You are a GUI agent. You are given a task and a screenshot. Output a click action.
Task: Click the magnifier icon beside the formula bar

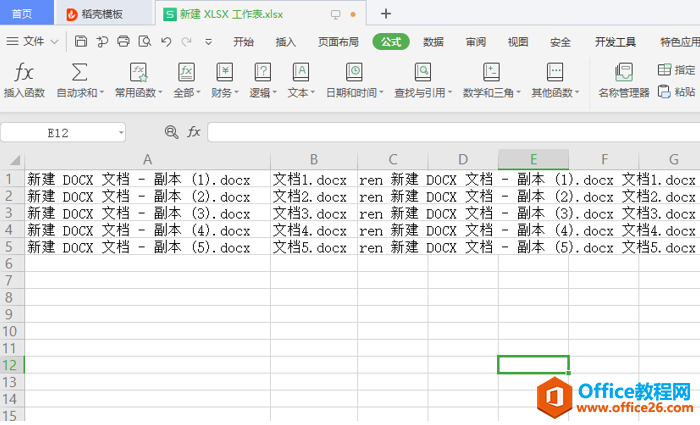point(171,132)
